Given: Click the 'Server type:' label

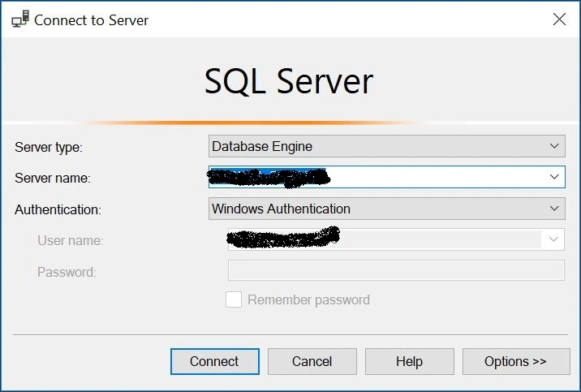Looking at the screenshot, I should click(49, 148).
